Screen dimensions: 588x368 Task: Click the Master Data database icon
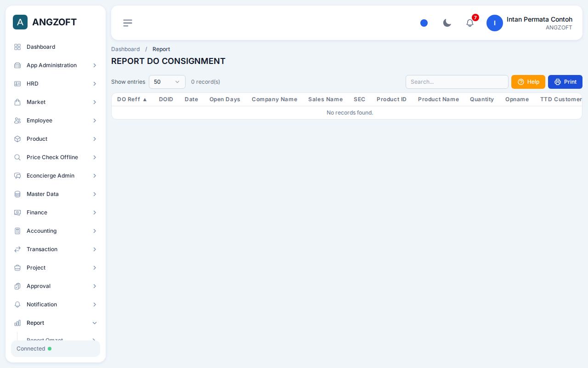(17, 194)
